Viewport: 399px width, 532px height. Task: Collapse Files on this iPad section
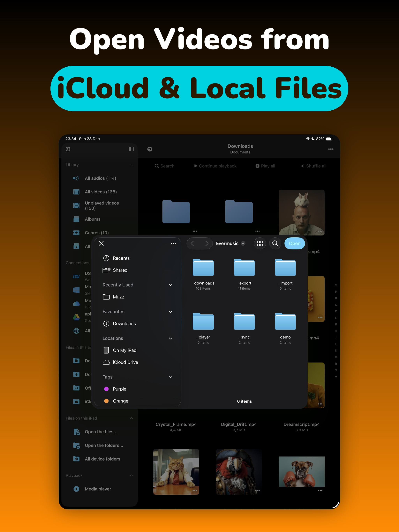131,418
